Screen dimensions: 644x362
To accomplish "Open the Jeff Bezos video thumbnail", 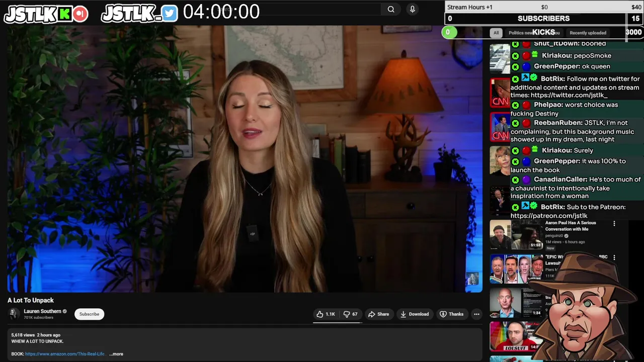I will click(516, 302).
